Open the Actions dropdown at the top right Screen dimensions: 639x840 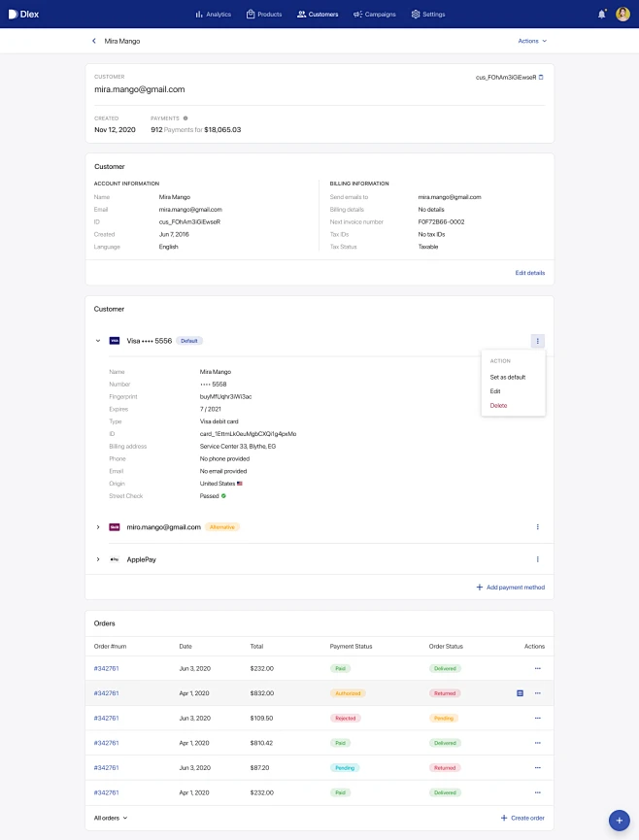pyautogui.click(x=532, y=41)
